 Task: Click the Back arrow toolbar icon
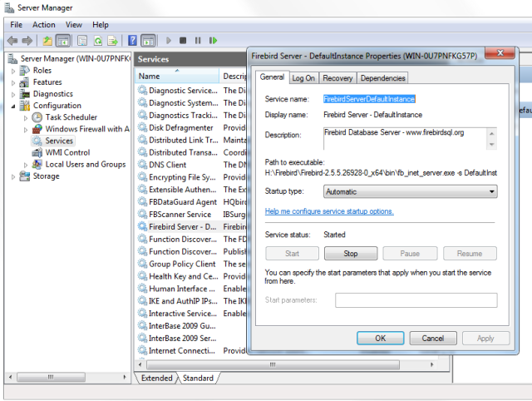coord(12,41)
